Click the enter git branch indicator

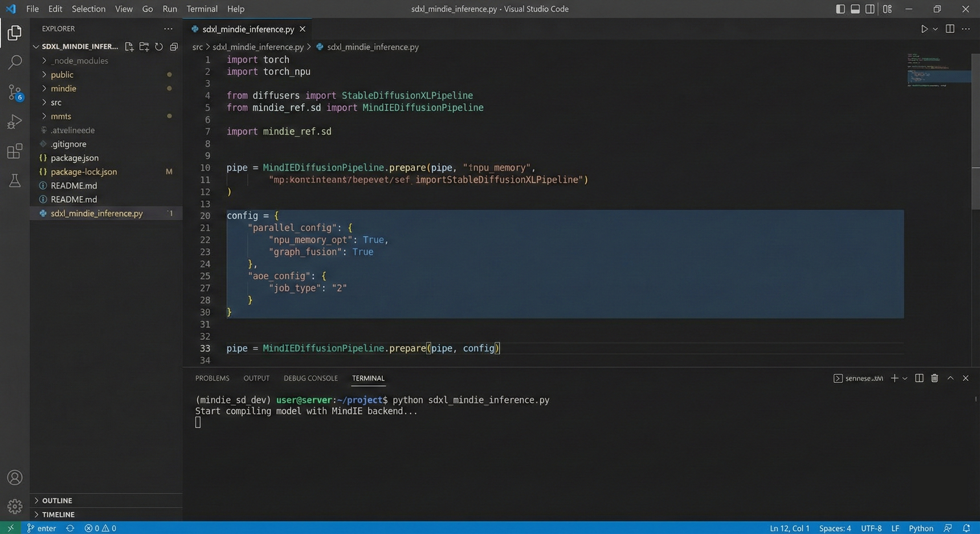[x=42, y=528]
